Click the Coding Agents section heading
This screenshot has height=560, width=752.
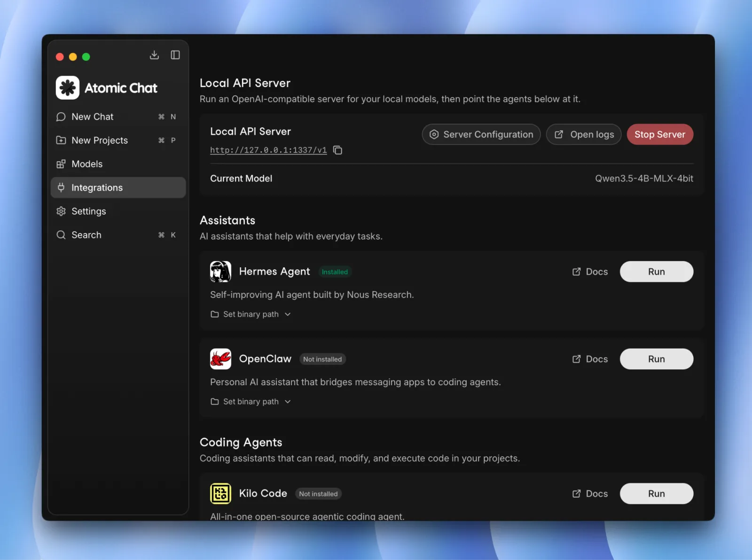241,443
